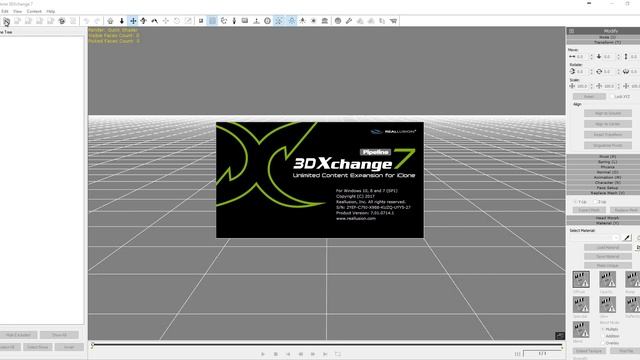Screen dimensions: 640x360
Task: Click the current frame number field
Action: point(542,354)
